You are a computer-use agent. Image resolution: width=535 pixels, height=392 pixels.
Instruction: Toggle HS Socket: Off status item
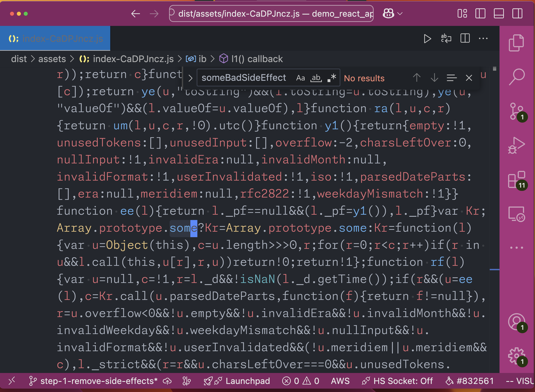point(397,381)
